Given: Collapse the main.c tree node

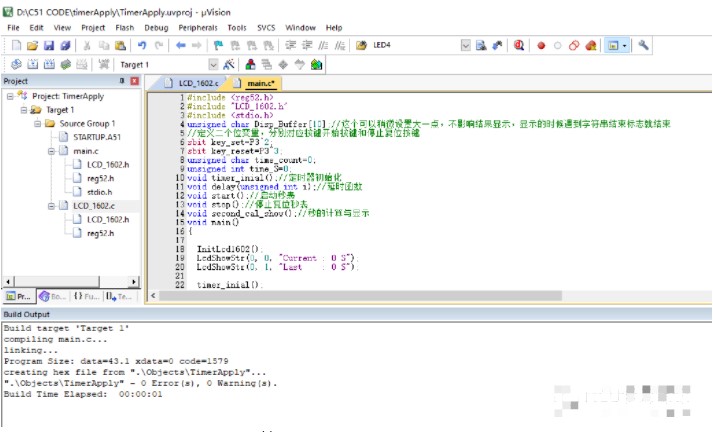Looking at the screenshot, I should (51, 150).
